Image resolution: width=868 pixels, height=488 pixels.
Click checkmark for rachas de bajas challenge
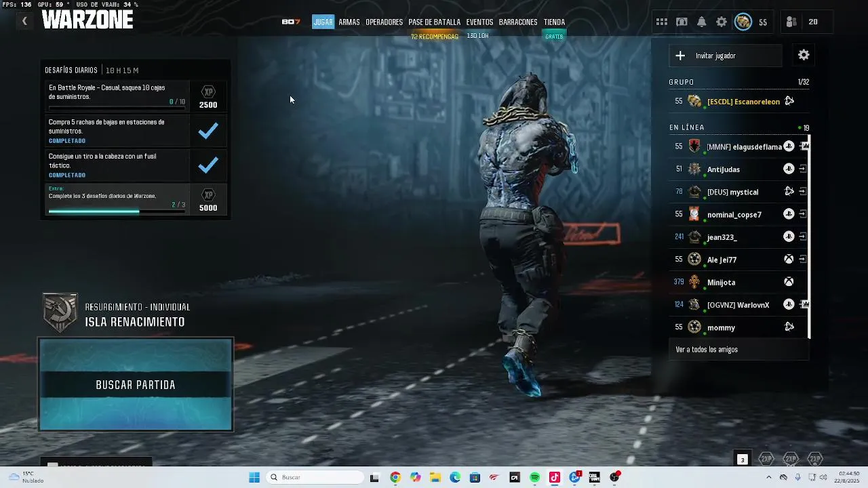[208, 131]
